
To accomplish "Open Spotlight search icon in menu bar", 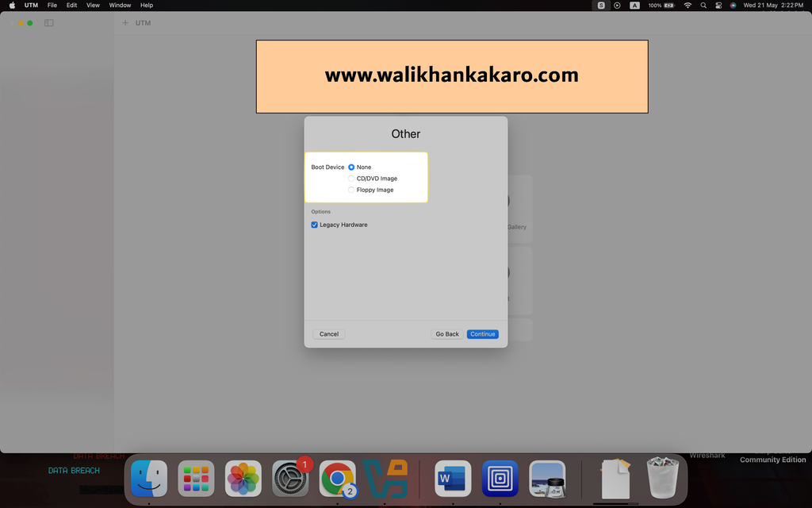I will 703,6.
